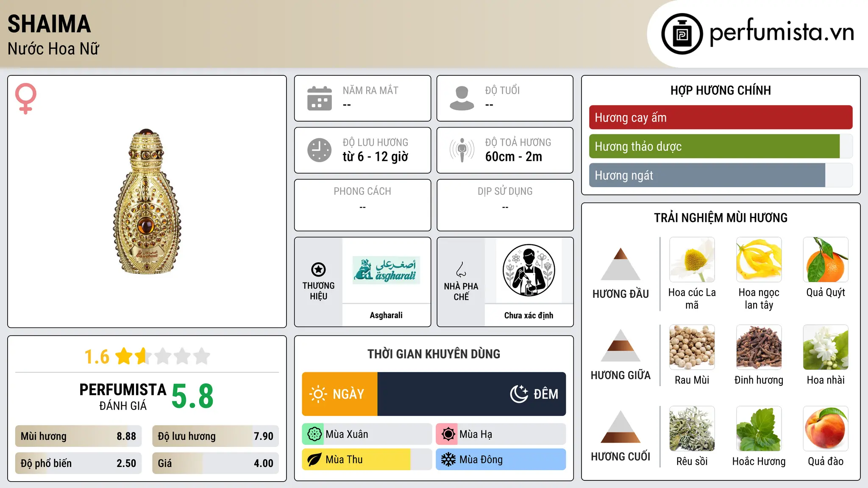Click the Hương ngát accord bar
This screenshot has height=488, width=868.
(x=721, y=175)
